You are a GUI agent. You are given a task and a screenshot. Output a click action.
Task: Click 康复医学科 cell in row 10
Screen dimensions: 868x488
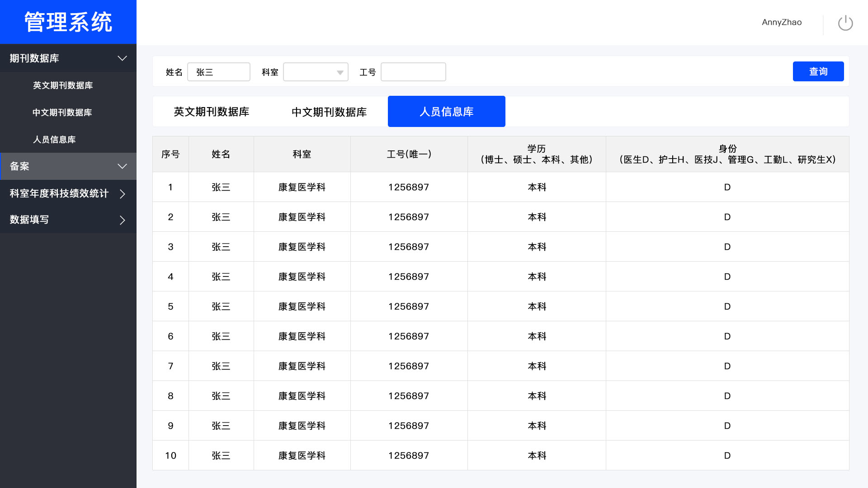click(302, 455)
